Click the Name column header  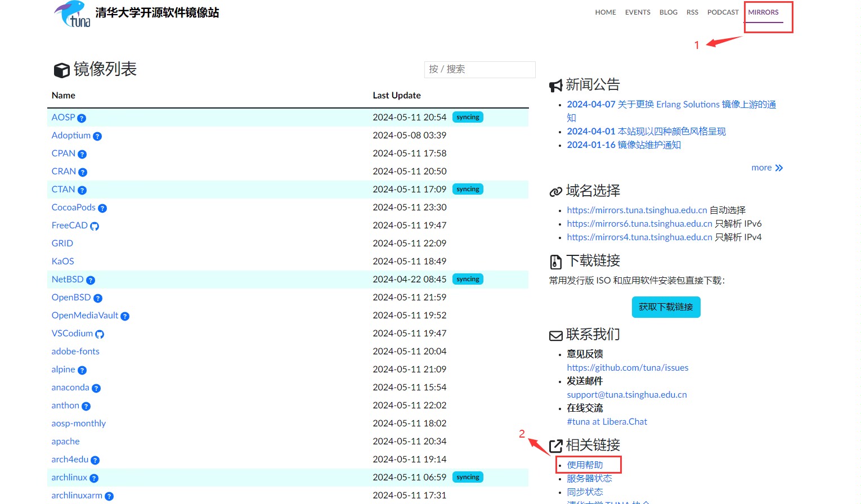pyautogui.click(x=64, y=96)
